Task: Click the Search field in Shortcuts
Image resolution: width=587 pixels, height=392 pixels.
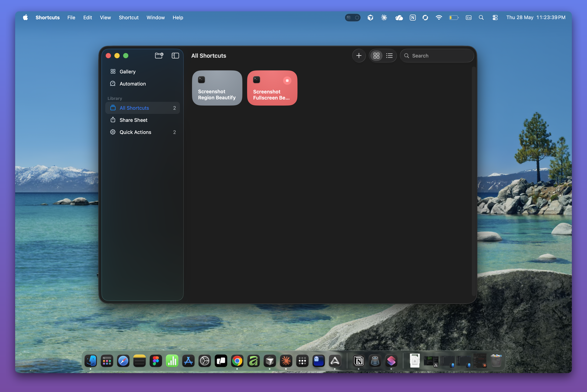Action: point(437,55)
